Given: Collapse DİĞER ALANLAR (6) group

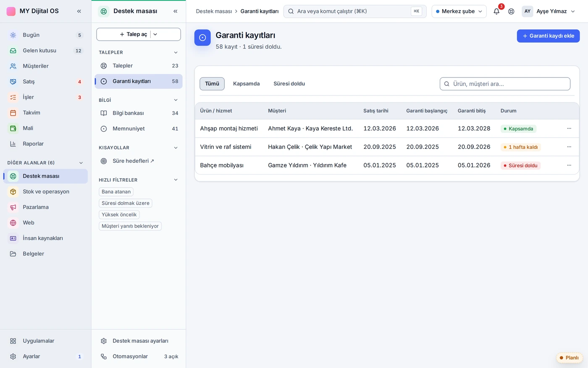Looking at the screenshot, I should (81, 163).
